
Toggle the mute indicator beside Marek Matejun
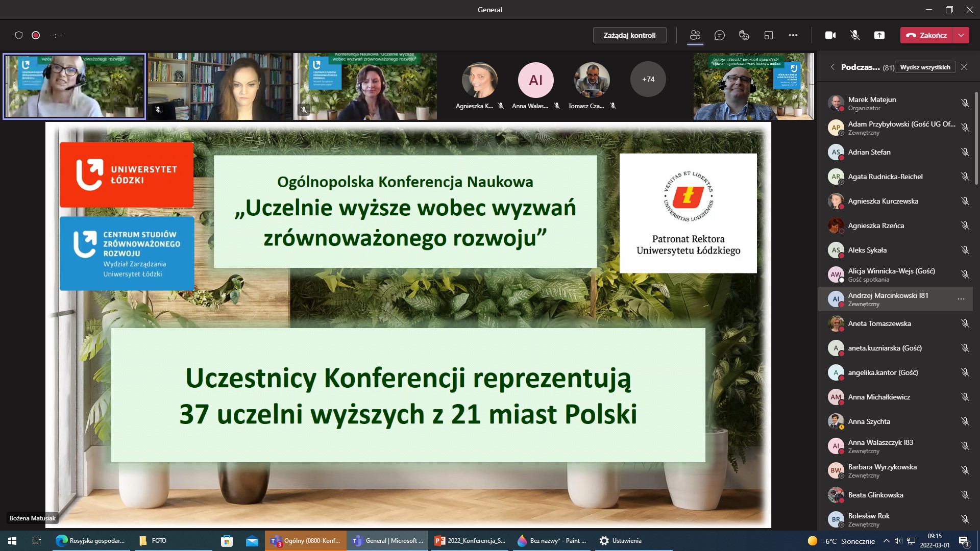click(x=965, y=103)
